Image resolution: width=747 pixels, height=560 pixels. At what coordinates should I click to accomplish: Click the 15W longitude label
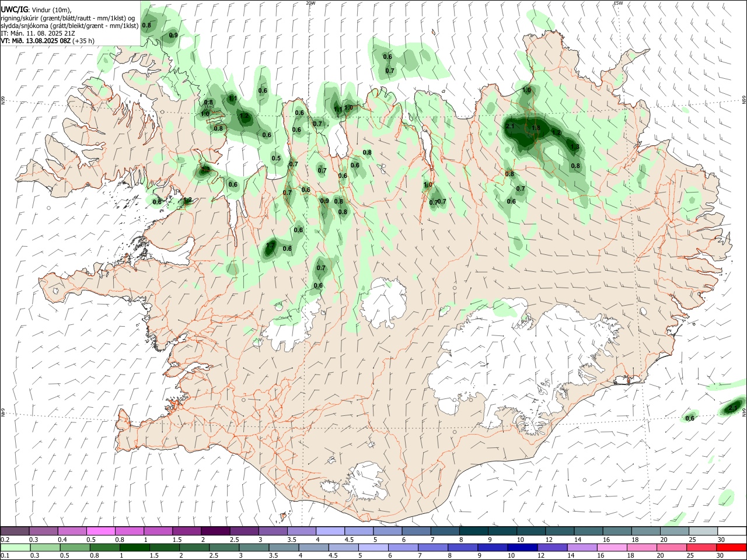(618, 3)
